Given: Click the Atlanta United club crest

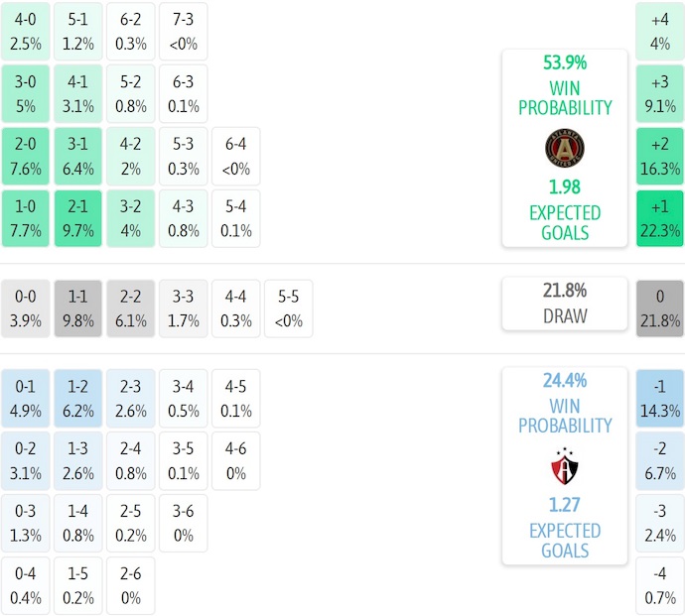Looking at the screenshot, I should tap(565, 148).
